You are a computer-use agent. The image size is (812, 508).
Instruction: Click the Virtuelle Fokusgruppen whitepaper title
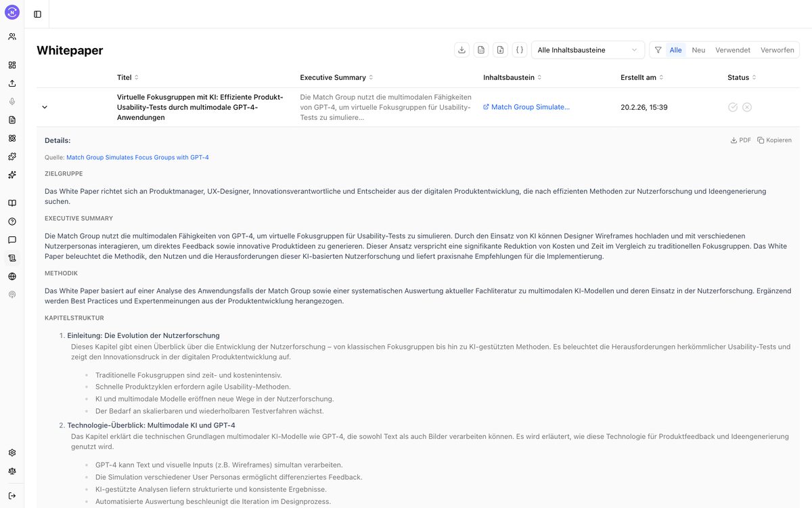[x=200, y=107]
